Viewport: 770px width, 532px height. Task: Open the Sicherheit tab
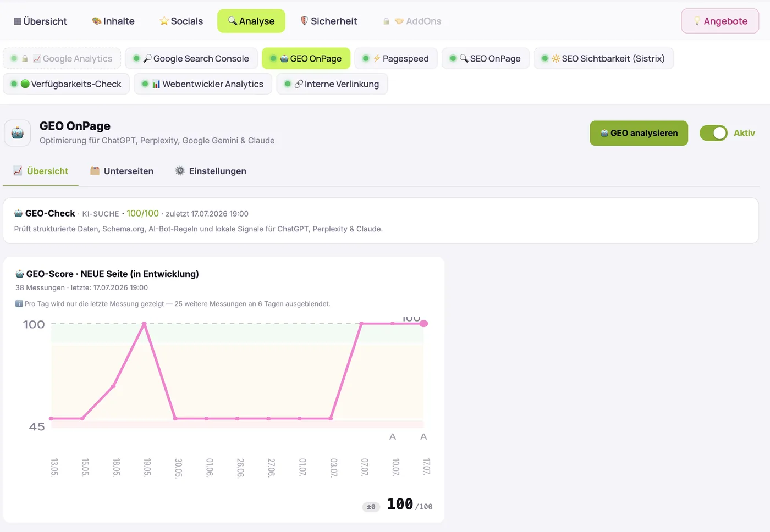tap(329, 21)
